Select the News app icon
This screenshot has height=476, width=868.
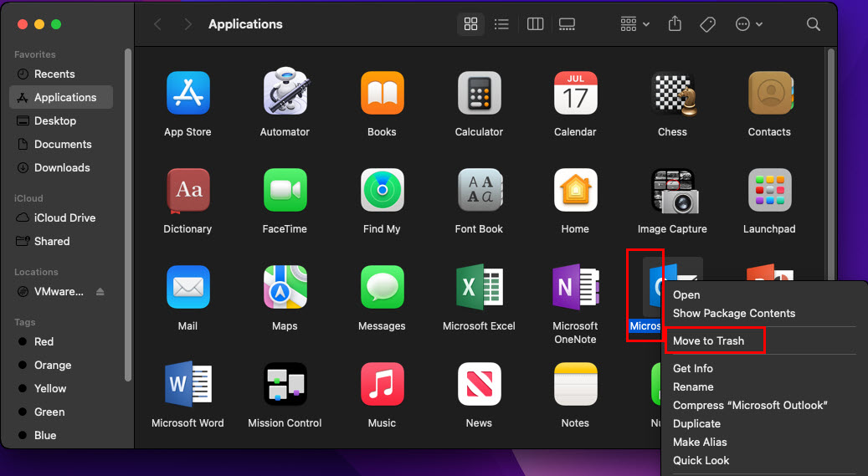click(479, 384)
